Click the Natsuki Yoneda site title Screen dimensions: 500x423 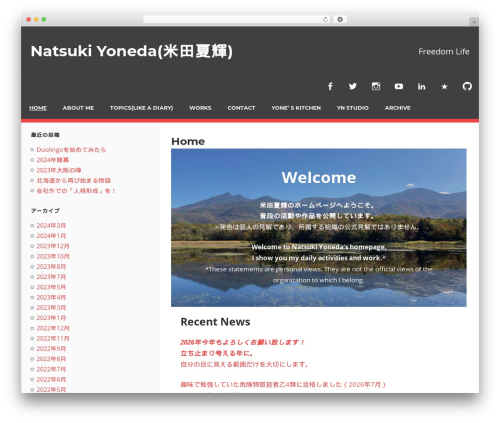132,51
